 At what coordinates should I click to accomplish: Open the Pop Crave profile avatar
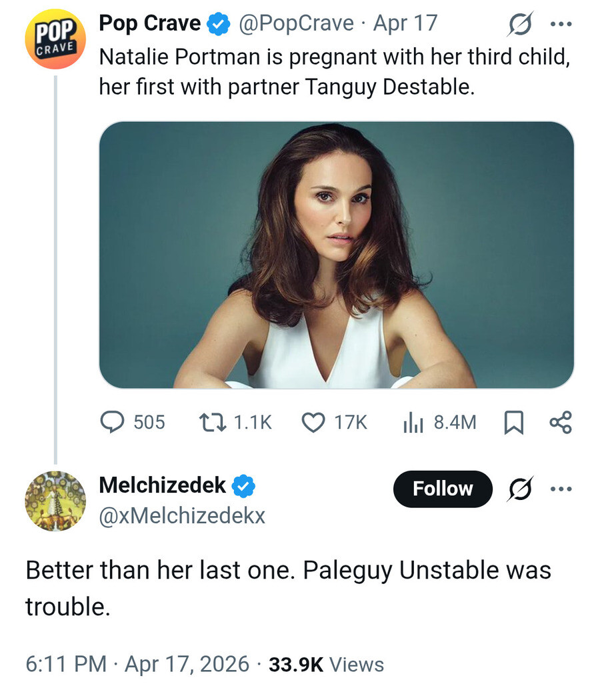click(55, 40)
